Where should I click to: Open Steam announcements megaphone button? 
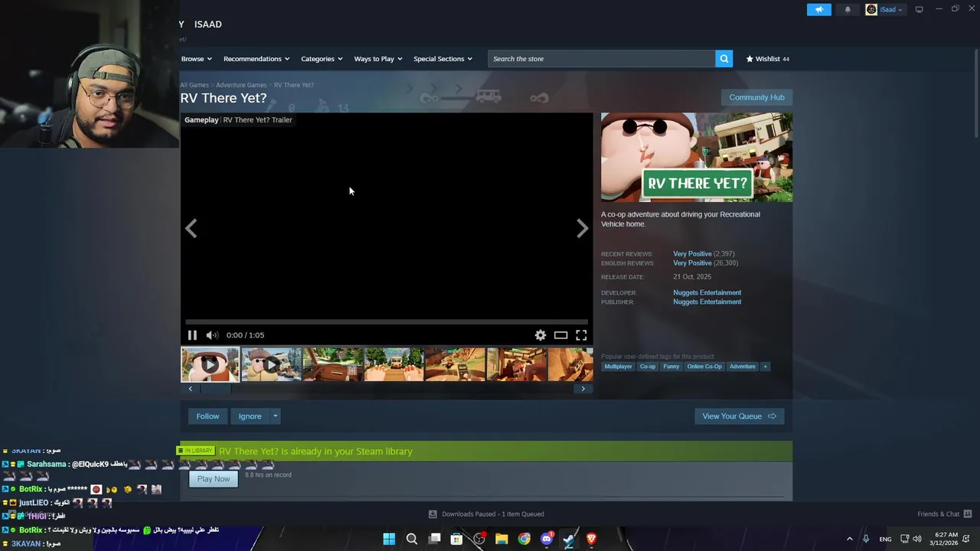point(818,9)
